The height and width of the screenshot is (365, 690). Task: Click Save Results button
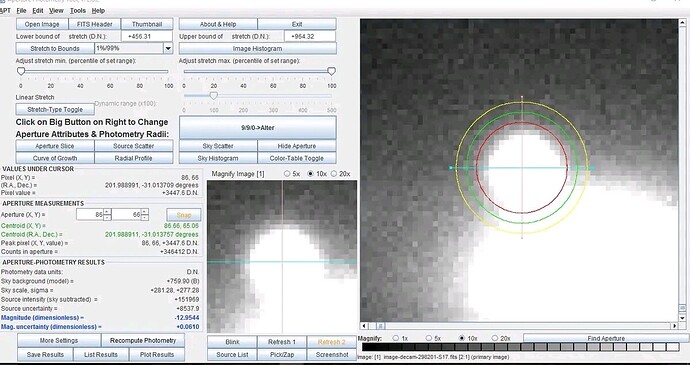45,354
